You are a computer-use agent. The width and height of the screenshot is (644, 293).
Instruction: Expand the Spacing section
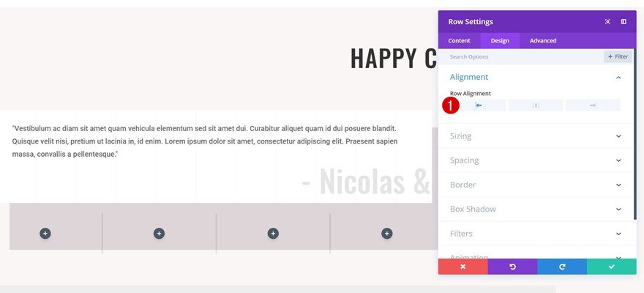coord(536,160)
